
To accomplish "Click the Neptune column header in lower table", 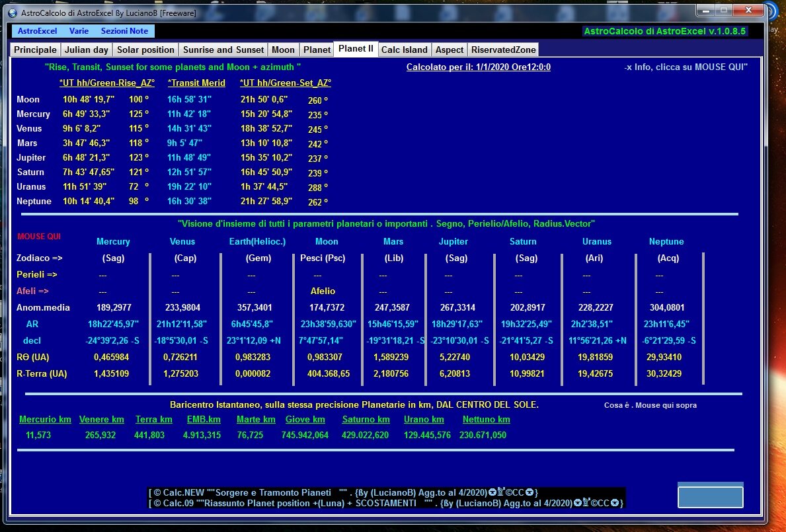I will 666,241.
